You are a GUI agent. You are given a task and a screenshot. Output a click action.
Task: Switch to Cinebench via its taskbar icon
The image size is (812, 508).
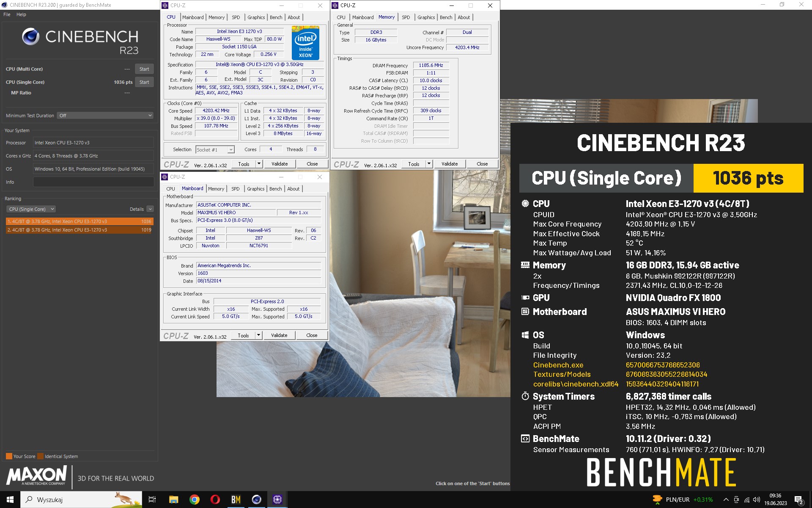click(256, 500)
